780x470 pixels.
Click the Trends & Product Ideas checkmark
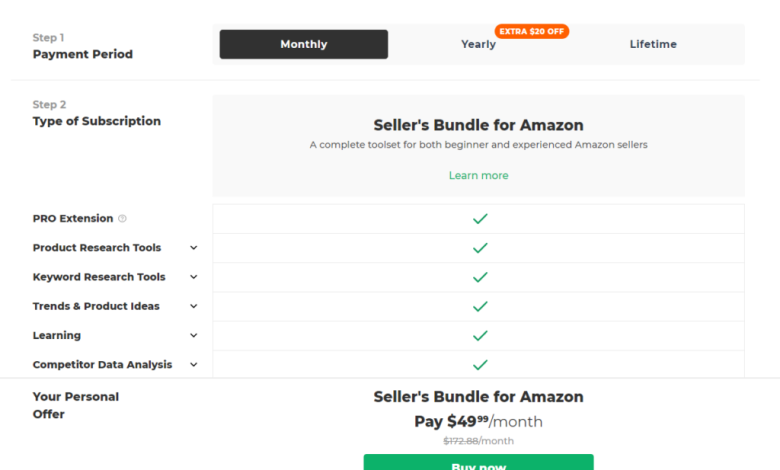tap(479, 306)
